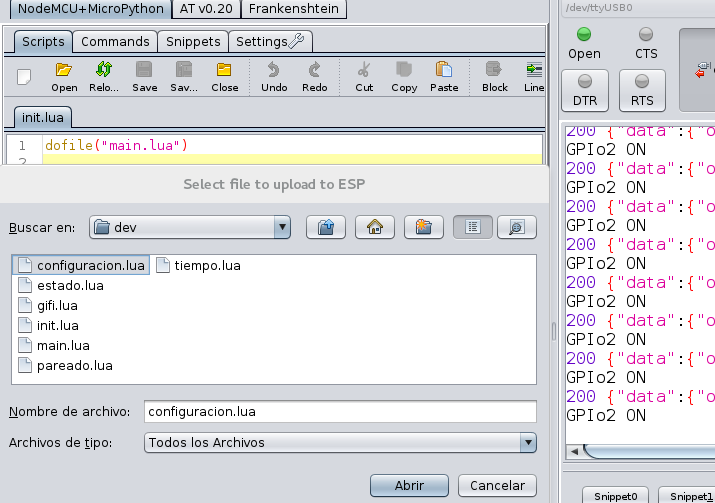The height and width of the screenshot is (503, 715).
Task: Click the Paste toolbar icon
Action: click(444, 77)
